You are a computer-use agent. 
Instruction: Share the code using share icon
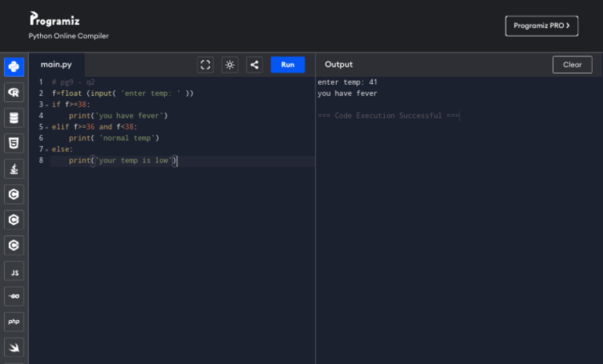pos(254,65)
